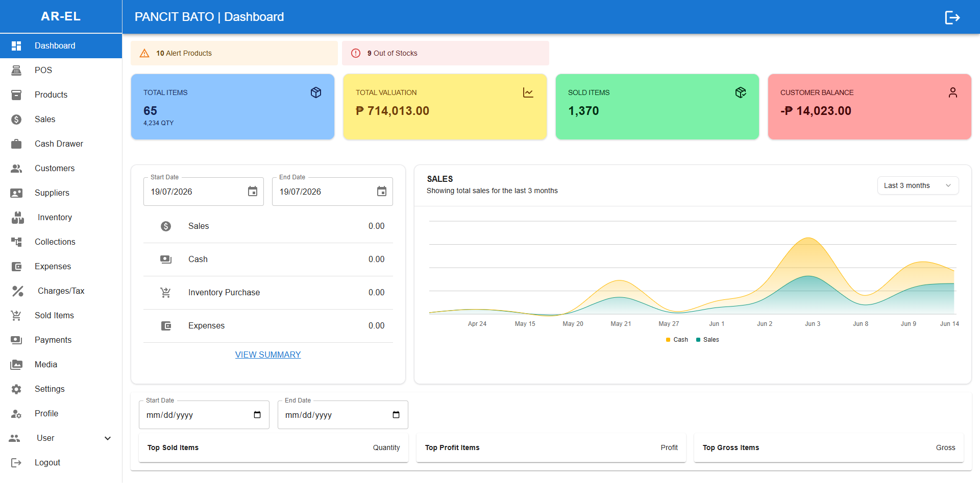
Task: Click the Customer Balance person icon
Action: coord(953,92)
